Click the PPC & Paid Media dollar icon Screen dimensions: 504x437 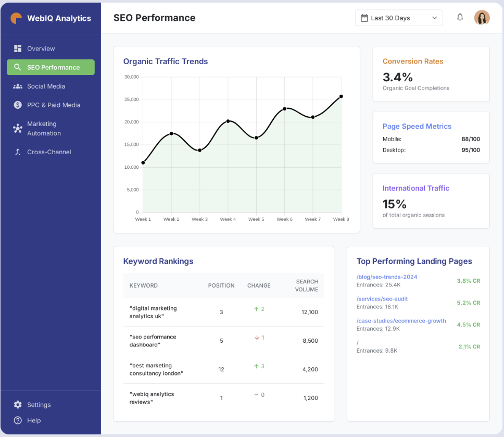(18, 105)
